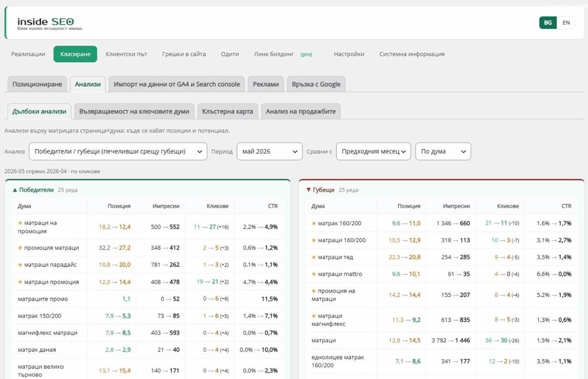588x379 pixels.
Task: Click keyword матраците промо
Action: point(43,299)
